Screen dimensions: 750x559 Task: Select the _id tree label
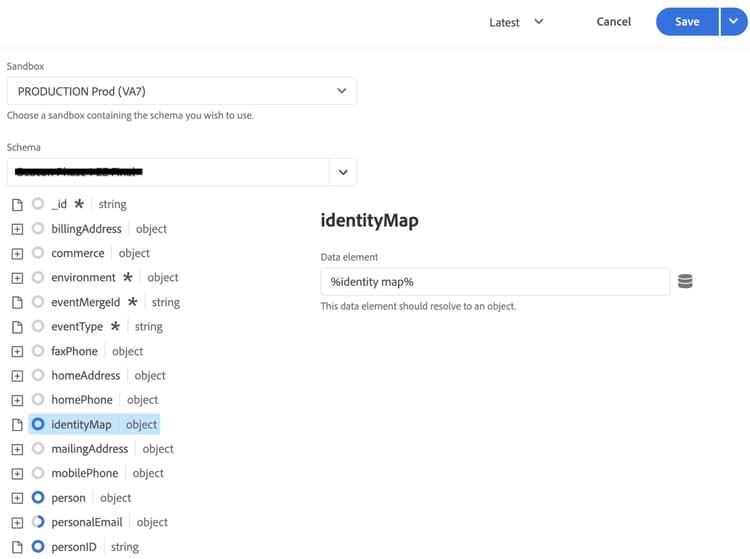pyautogui.click(x=59, y=204)
